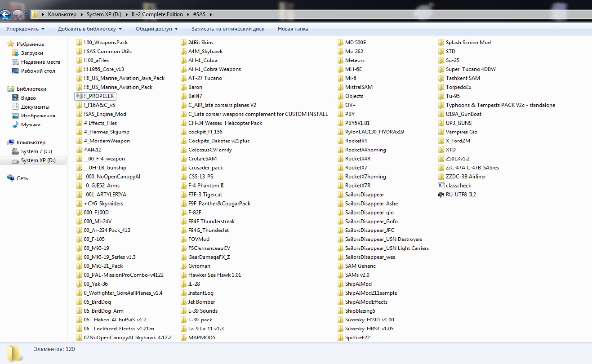Image resolution: width=592 pixels, height=364 pixels.
Task: Click the folder icon of Gyroman
Action: (x=184, y=266)
